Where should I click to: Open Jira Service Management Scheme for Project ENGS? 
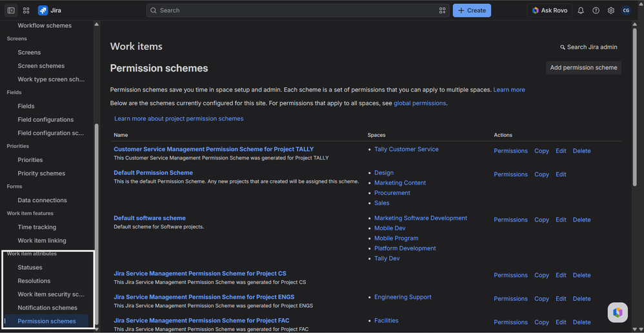tap(204, 297)
